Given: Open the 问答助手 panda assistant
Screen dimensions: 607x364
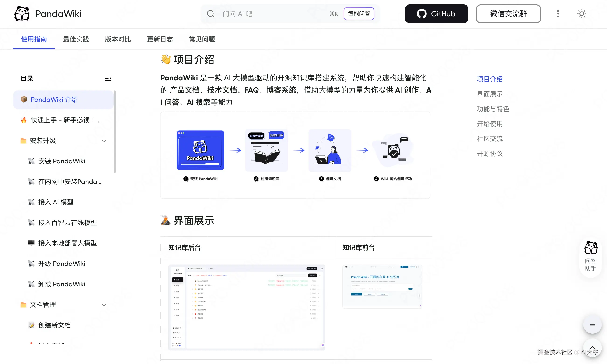Looking at the screenshot, I should [x=590, y=256].
